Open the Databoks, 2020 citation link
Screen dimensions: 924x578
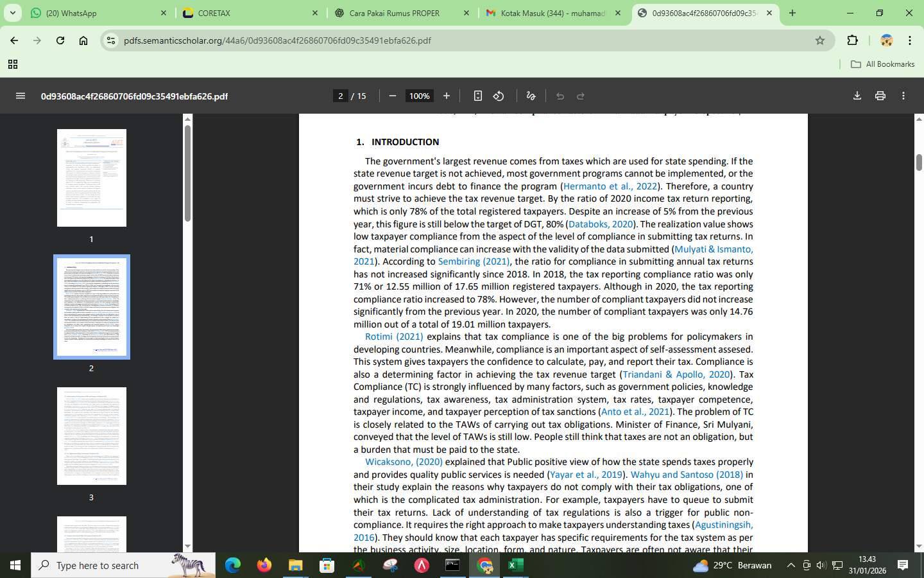tap(601, 224)
